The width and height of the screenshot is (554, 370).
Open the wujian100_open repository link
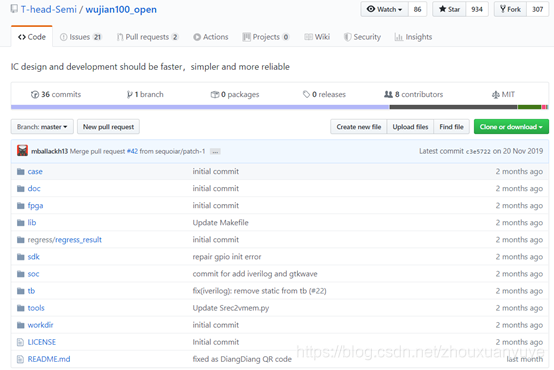click(x=121, y=9)
